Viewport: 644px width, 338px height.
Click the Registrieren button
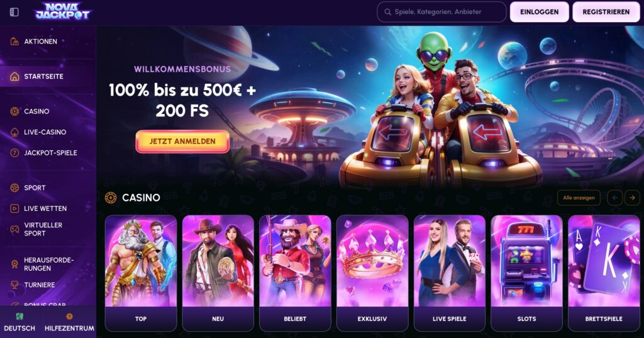[606, 12]
